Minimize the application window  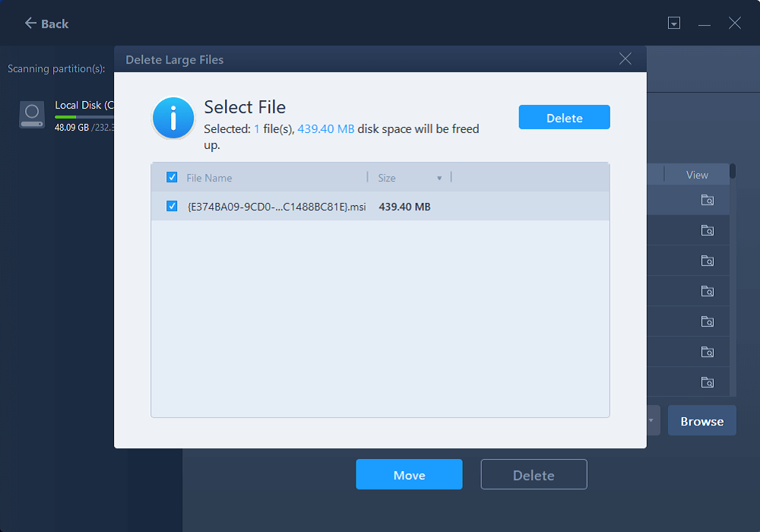pos(705,24)
